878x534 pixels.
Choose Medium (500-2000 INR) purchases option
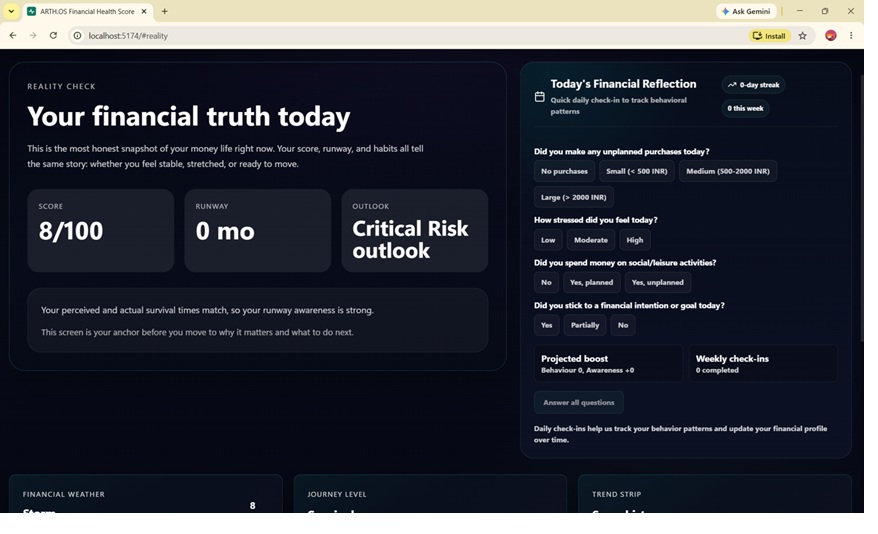coord(728,171)
